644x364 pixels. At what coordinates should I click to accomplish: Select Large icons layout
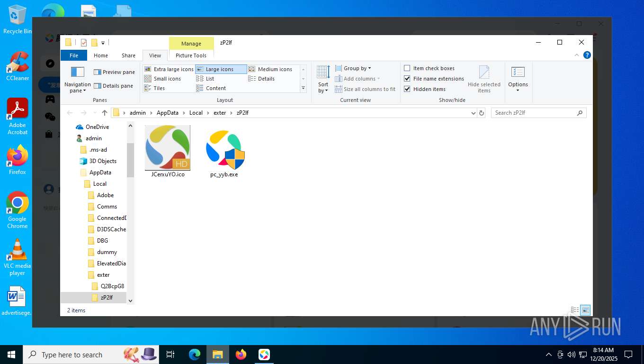221,69
